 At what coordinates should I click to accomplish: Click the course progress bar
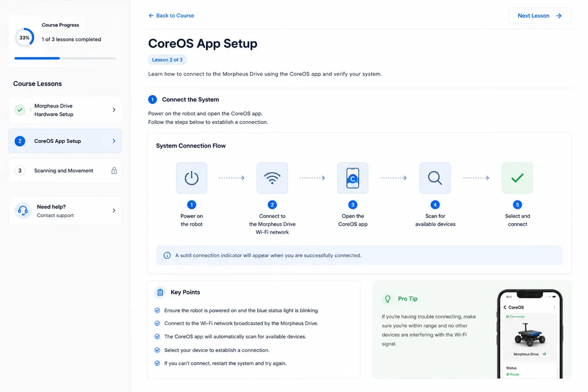coord(65,58)
